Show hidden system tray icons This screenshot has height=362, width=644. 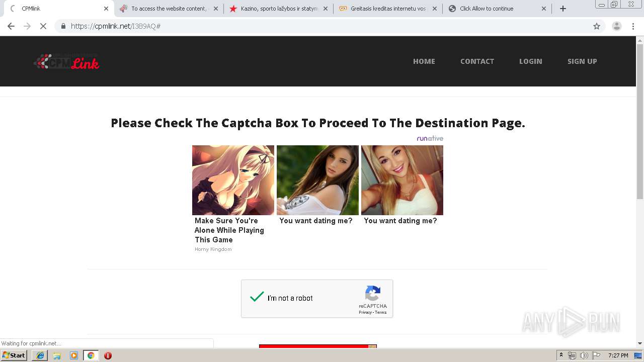[561, 355]
